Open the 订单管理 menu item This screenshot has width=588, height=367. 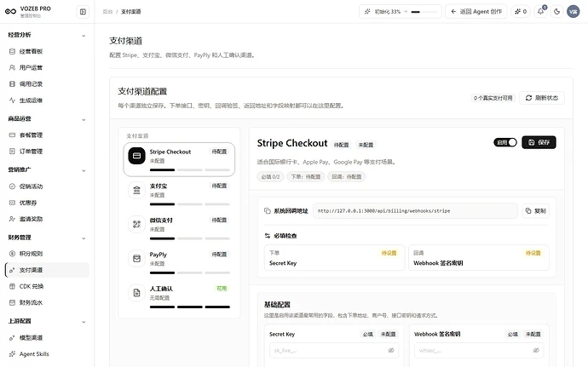pos(47,151)
